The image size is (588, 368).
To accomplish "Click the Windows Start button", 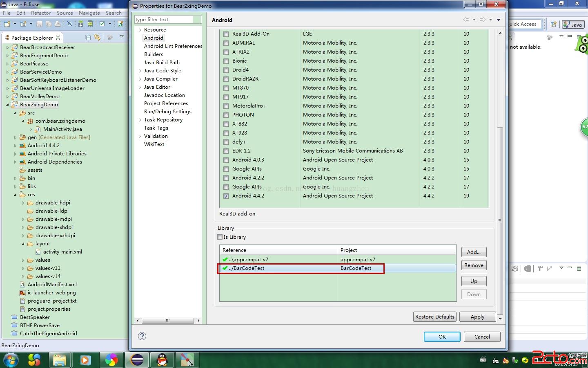I will pos(11,360).
